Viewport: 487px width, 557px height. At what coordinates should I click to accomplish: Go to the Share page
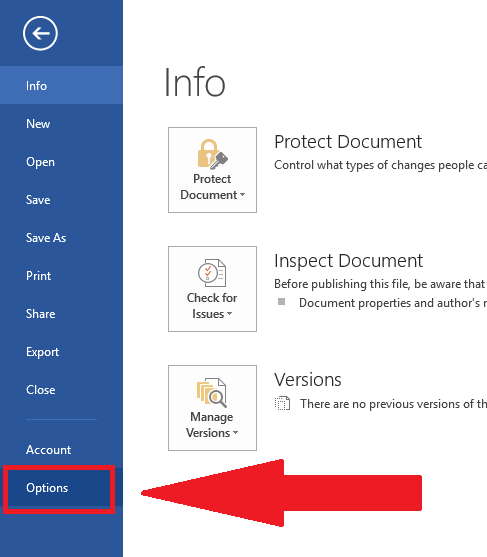pyautogui.click(x=61, y=314)
